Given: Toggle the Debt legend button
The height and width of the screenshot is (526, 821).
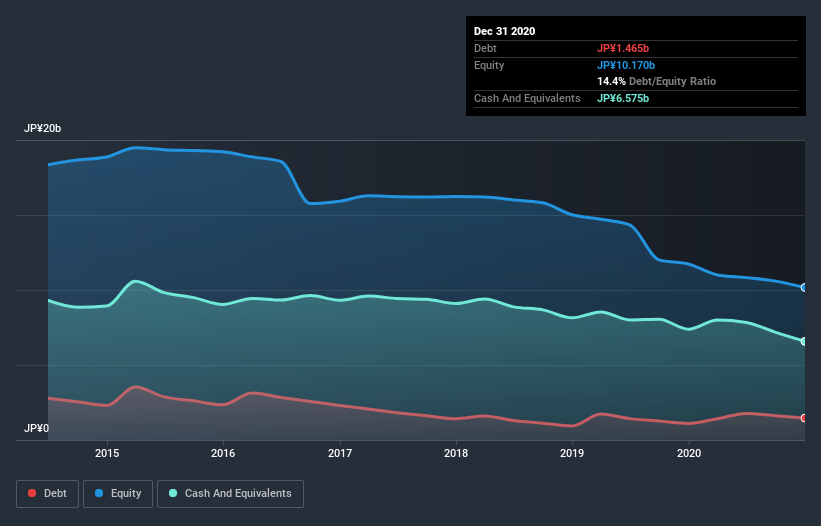Looking at the screenshot, I should coord(47,494).
